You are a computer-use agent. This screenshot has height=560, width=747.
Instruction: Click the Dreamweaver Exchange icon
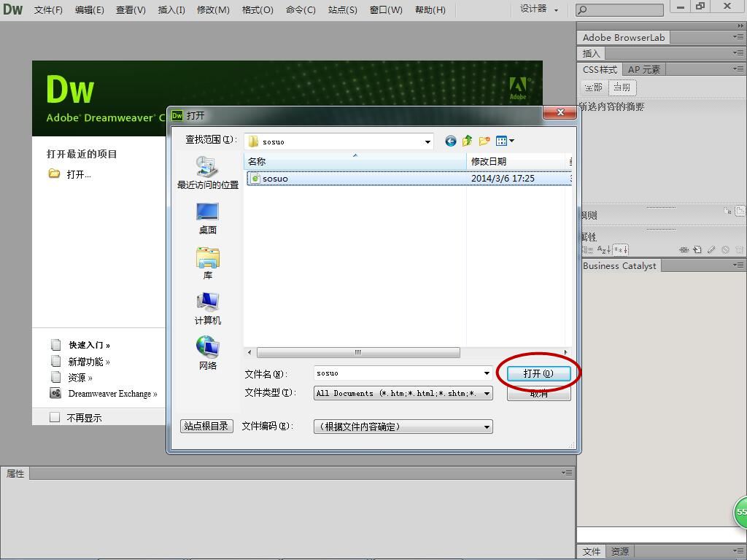[x=55, y=393]
